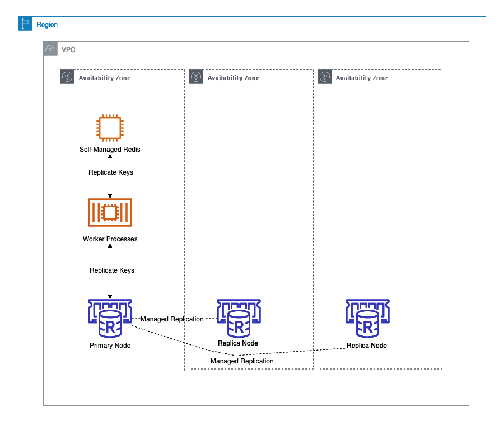Select the right zone's Replica Node label
Screen dimensions: 504x448
(x=367, y=345)
